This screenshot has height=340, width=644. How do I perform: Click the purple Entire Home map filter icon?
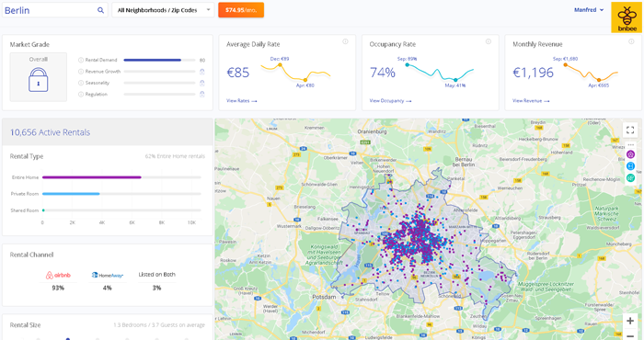[630, 154]
